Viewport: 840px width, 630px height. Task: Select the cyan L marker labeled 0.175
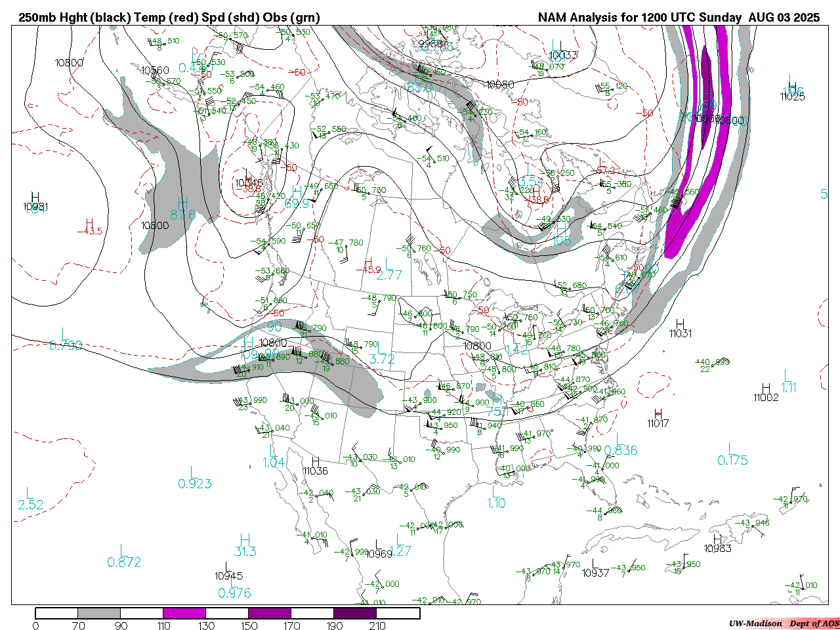point(731,448)
